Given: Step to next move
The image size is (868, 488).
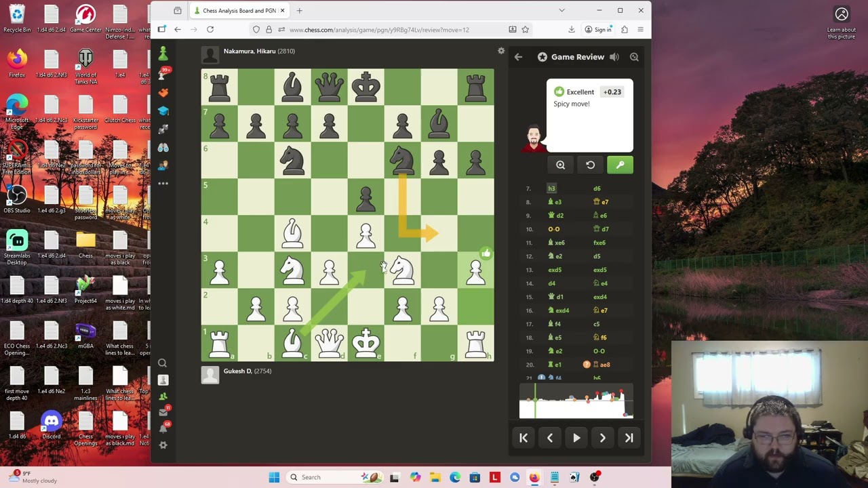Looking at the screenshot, I should coord(602,438).
